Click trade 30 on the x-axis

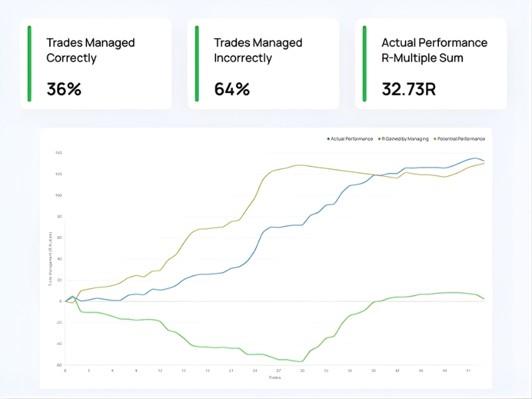(x=302, y=370)
